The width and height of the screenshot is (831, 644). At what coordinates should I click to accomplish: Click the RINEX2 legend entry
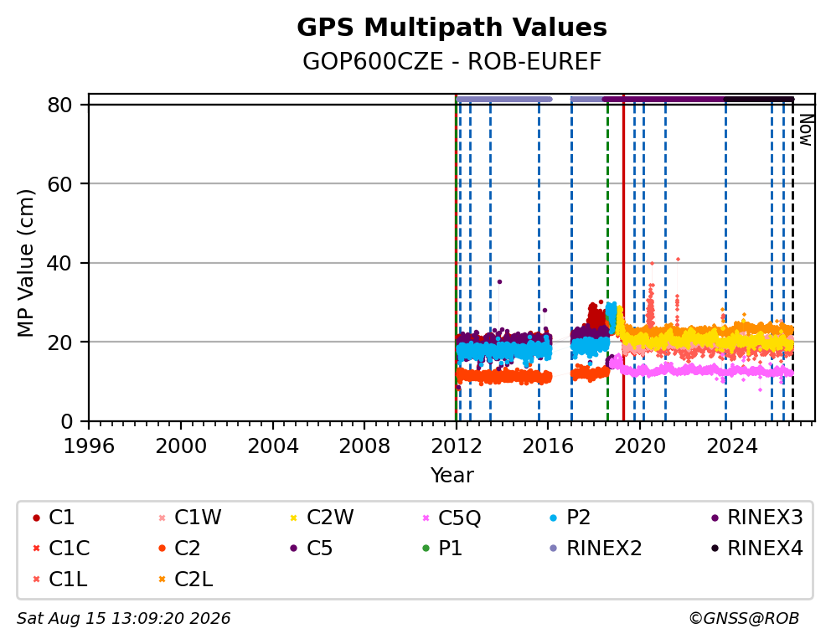click(596, 549)
